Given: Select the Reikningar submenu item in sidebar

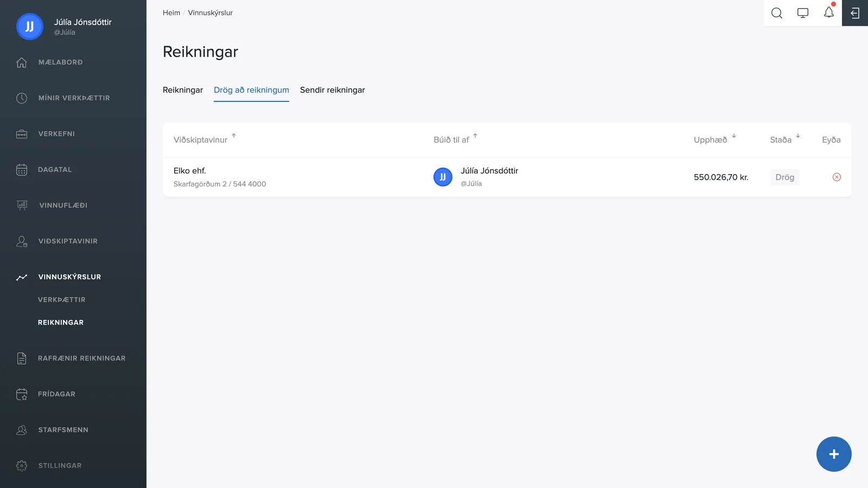Looking at the screenshot, I should pos(61,323).
